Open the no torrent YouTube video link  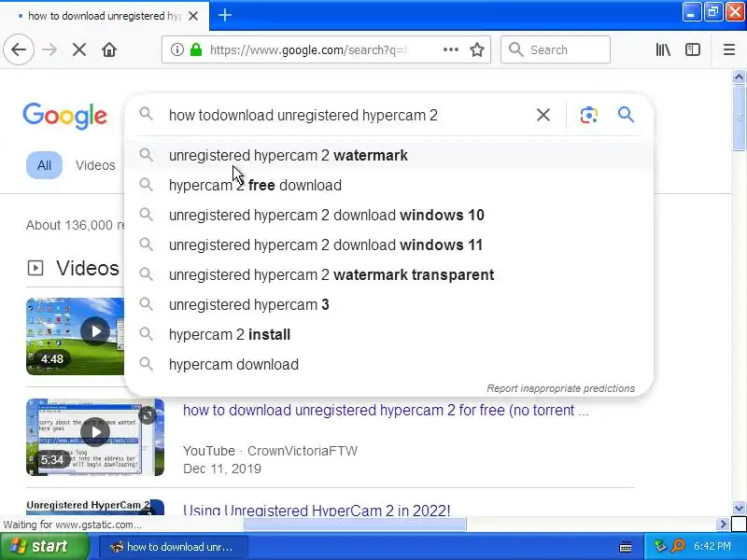pyautogui.click(x=386, y=411)
